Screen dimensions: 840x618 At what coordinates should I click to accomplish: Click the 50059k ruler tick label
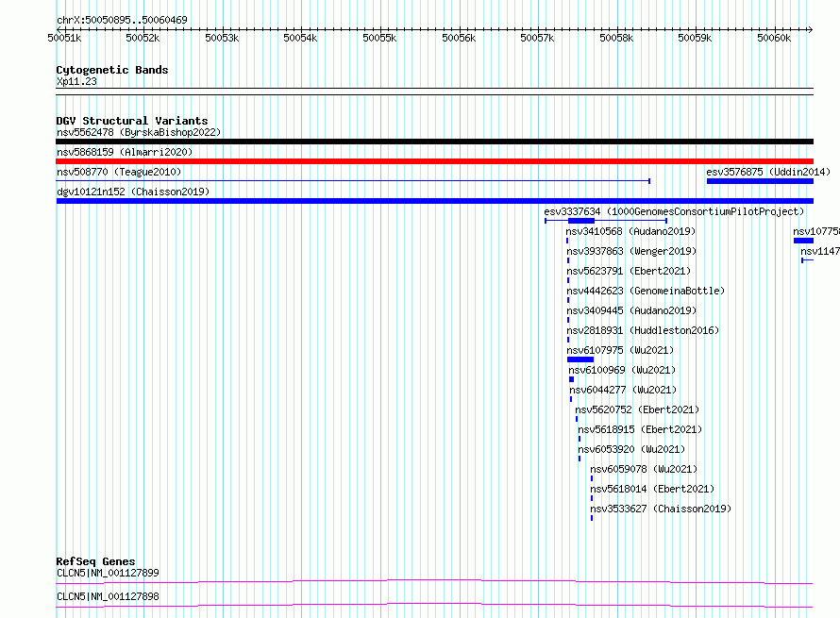click(695, 38)
